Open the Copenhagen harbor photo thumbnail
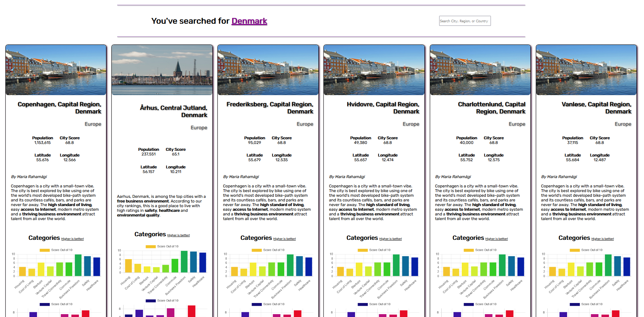The height and width of the screenshot is (317, 644). [x=56, y=70]
